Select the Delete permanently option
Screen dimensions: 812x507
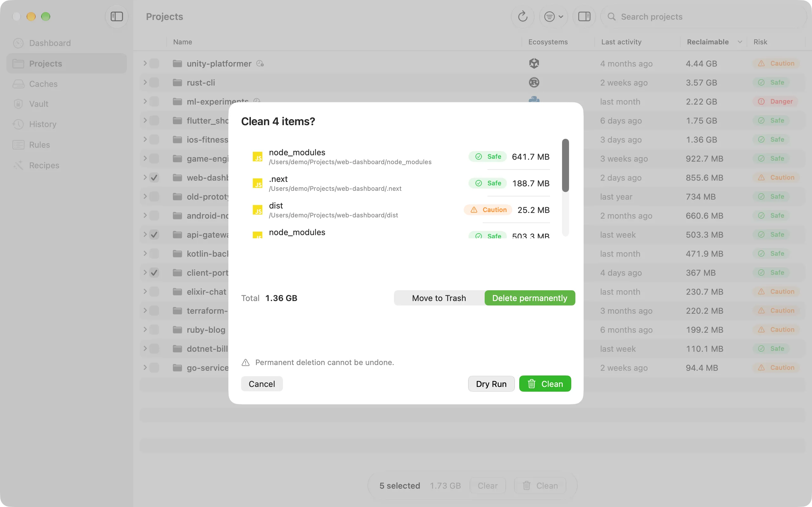pyautogui.click(x=529, y=298)
